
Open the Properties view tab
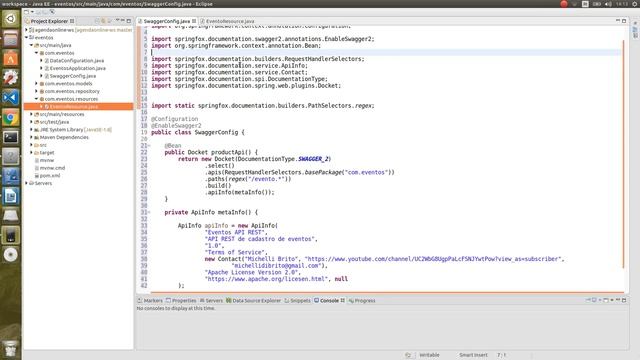click(181, 300)
